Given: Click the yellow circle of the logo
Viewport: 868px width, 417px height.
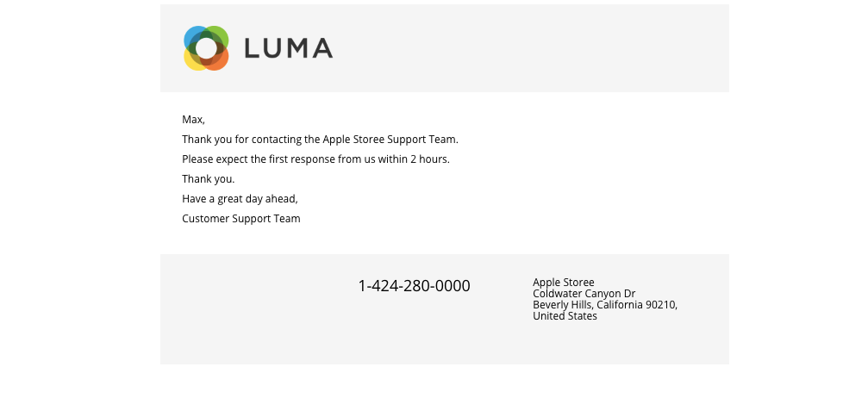Looking at the screenshot, I should (x=193, y=61).
